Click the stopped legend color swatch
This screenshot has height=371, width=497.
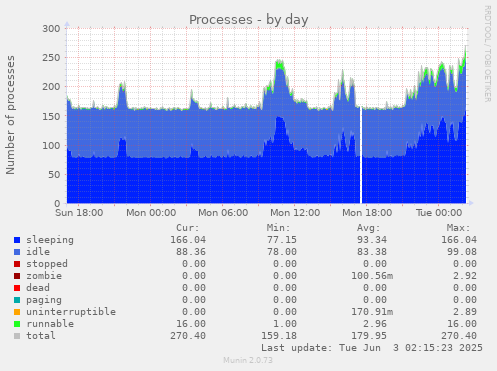pyautogui.click(x=17, y=264)
